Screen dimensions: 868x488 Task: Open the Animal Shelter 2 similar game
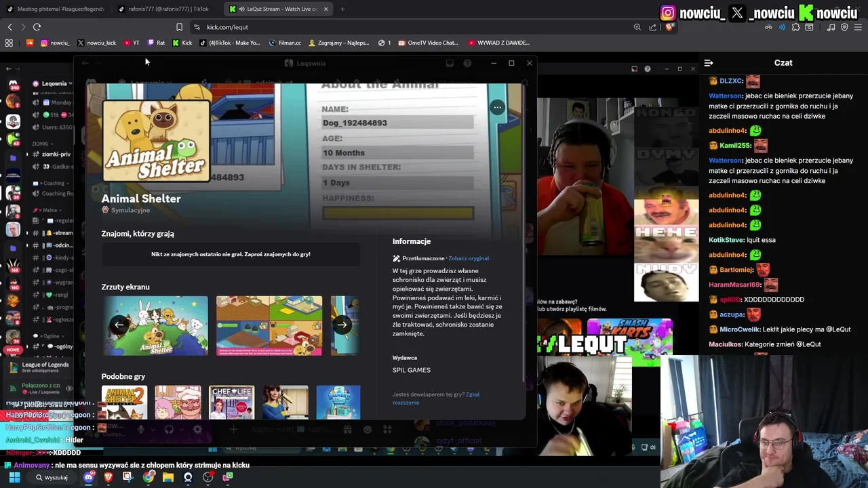coord(124,403)
